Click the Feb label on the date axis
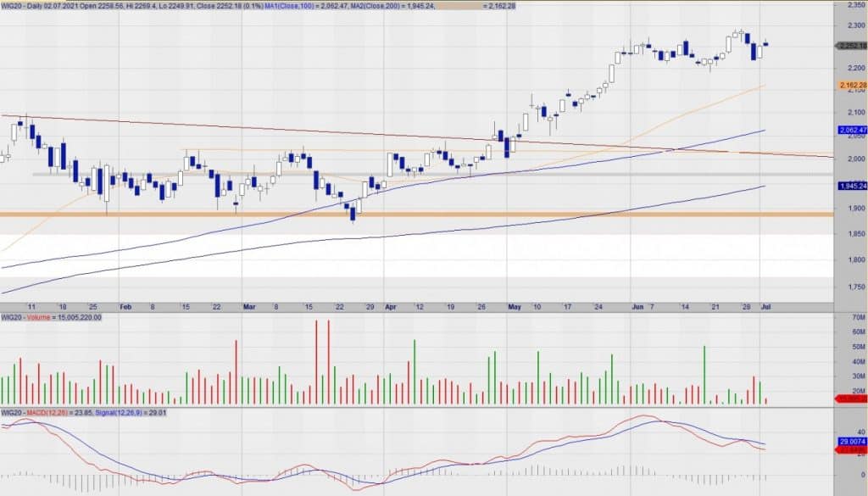Viewport: 868px width, 496px height. [x=125, y=306]
